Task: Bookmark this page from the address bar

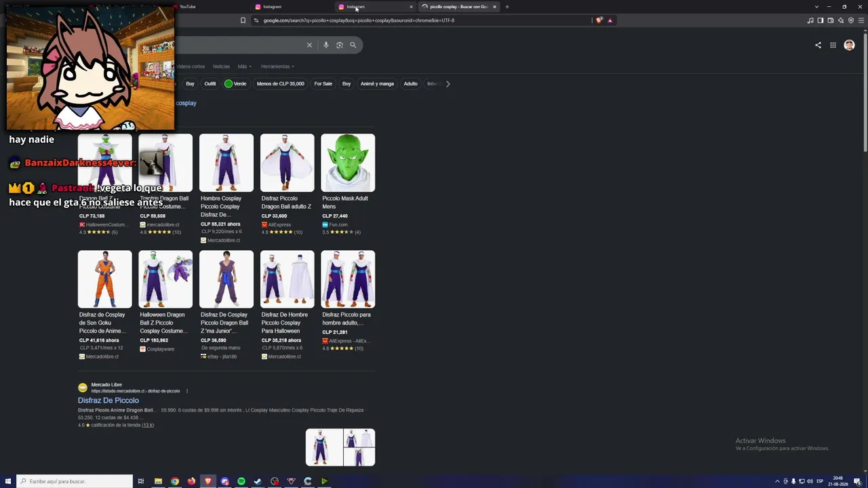Action: [x=243, y=20]
